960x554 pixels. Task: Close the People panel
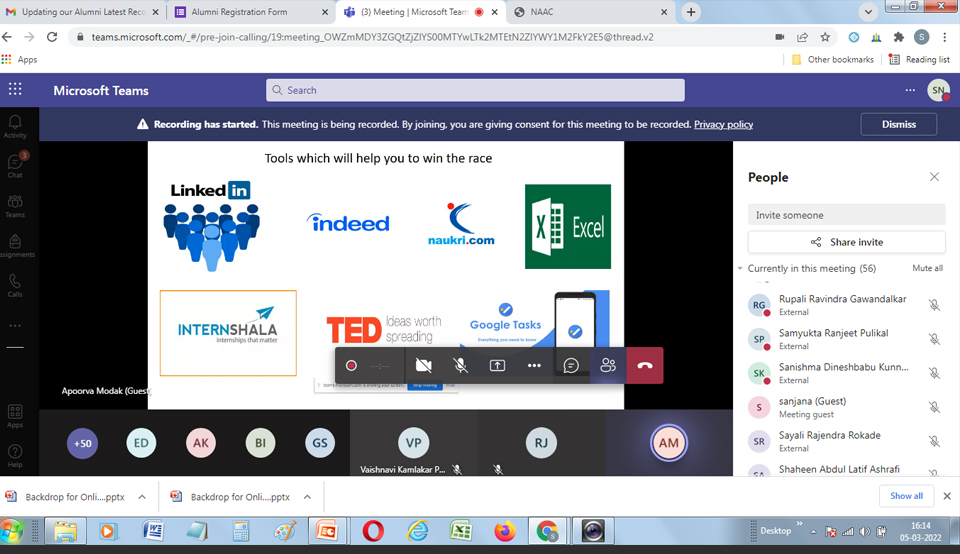934,177
